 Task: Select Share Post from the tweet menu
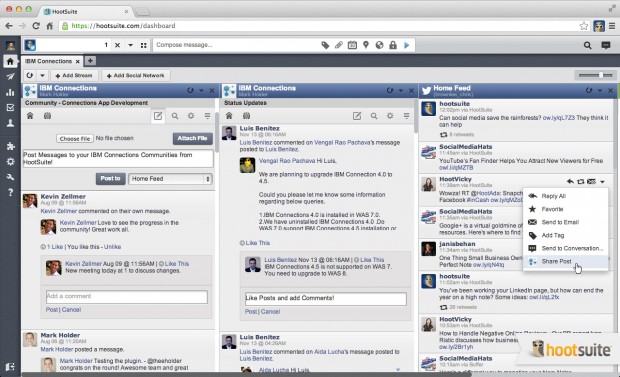point(556,261)
